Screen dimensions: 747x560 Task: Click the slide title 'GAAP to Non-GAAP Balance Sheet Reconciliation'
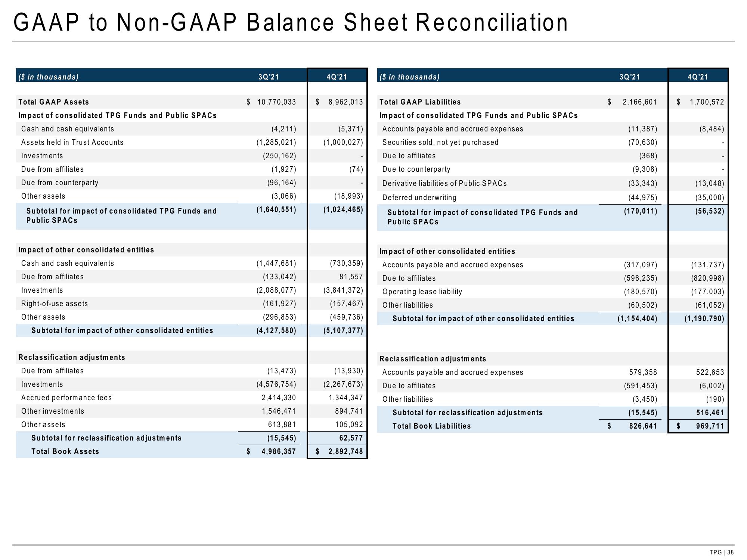291,22
